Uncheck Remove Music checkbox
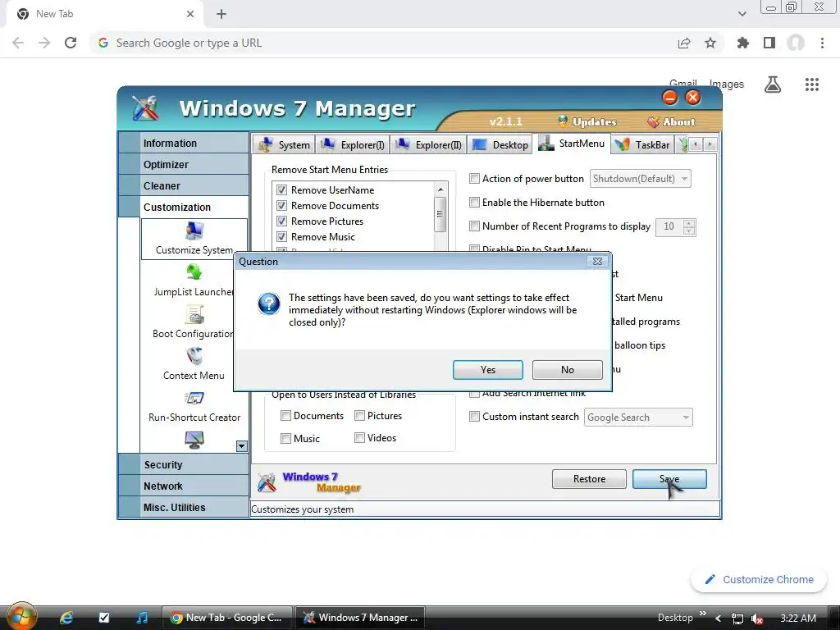This screenshot has width=840, height=630. click(282, 237)
